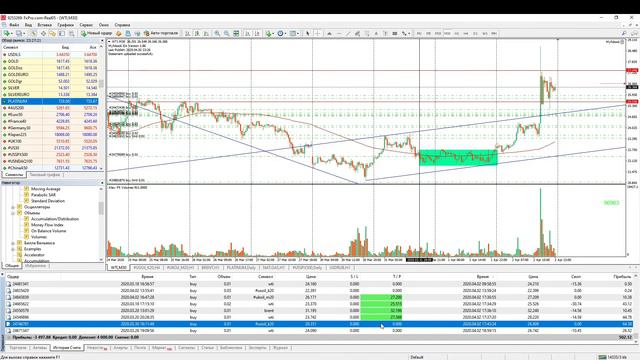Switch chart to line chart icon

click(x=207, y=33)
